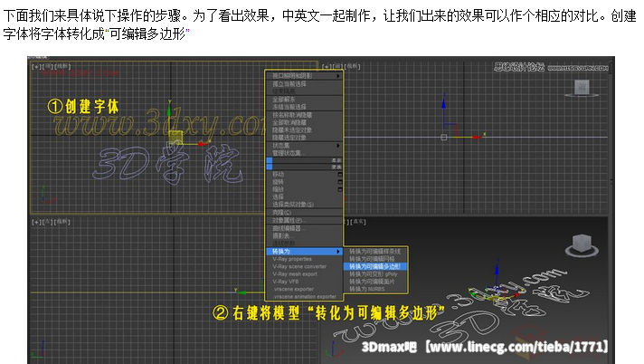Click the ViewCube in the front viewport
The image size is (644, 364).
point(582,88)
